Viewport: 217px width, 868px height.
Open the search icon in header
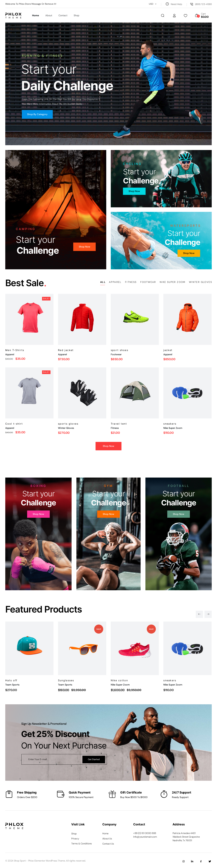pos(162,15)
